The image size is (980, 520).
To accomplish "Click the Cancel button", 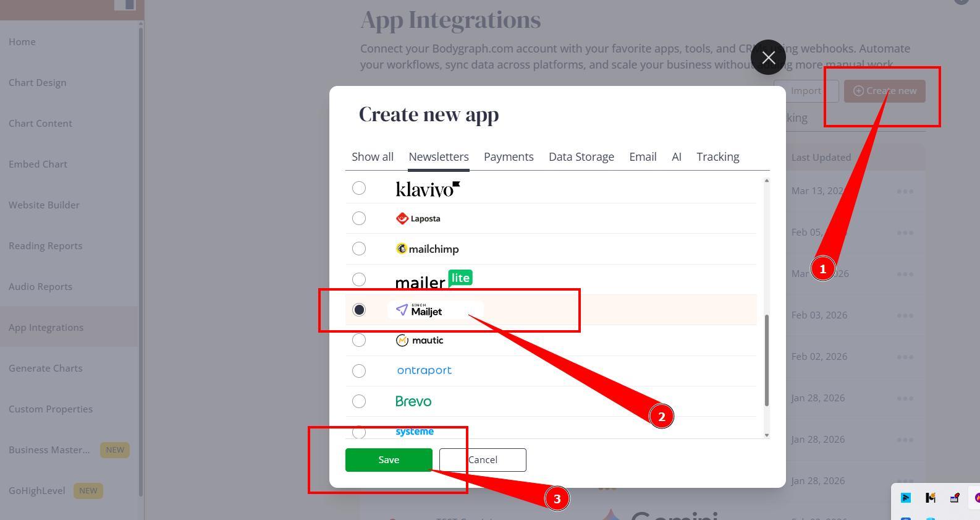I will [x=483, y=460].
